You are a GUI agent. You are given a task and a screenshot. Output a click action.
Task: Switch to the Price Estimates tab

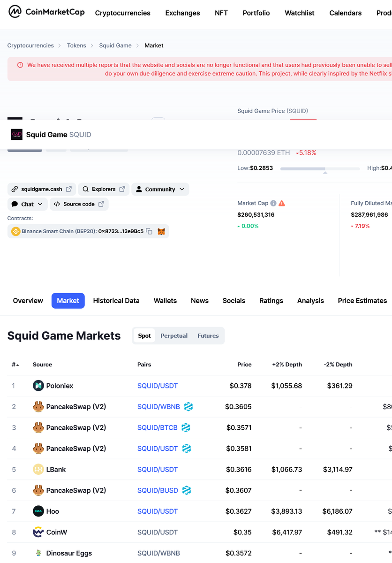tap(362, 301)
